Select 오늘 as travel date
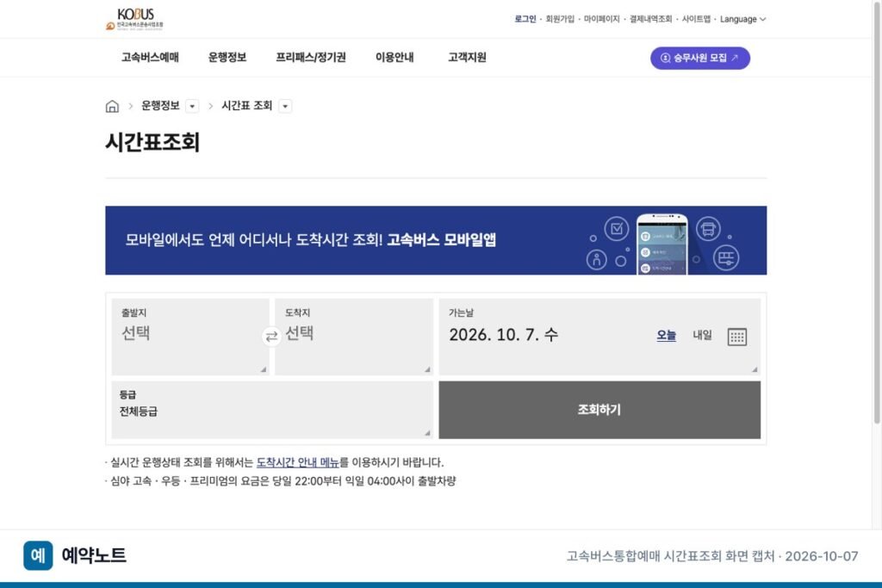 666,335
